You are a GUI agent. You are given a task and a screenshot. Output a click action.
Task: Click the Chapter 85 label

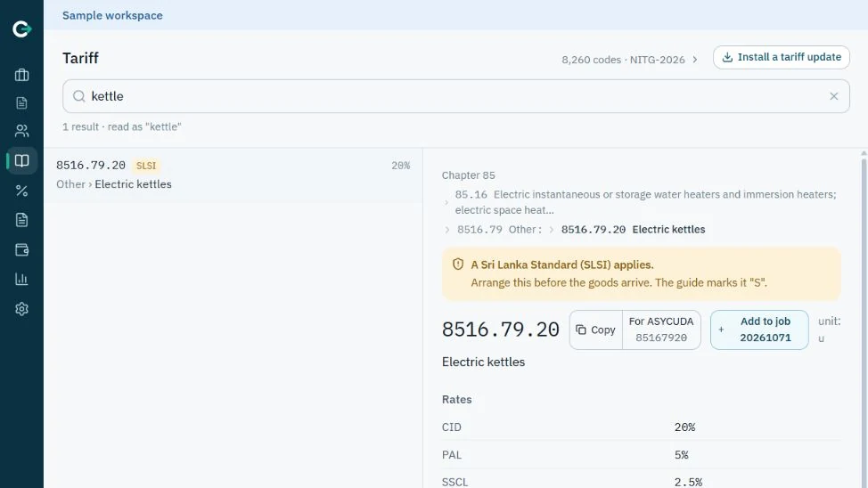pyautogui.click(x=469, y=175)
